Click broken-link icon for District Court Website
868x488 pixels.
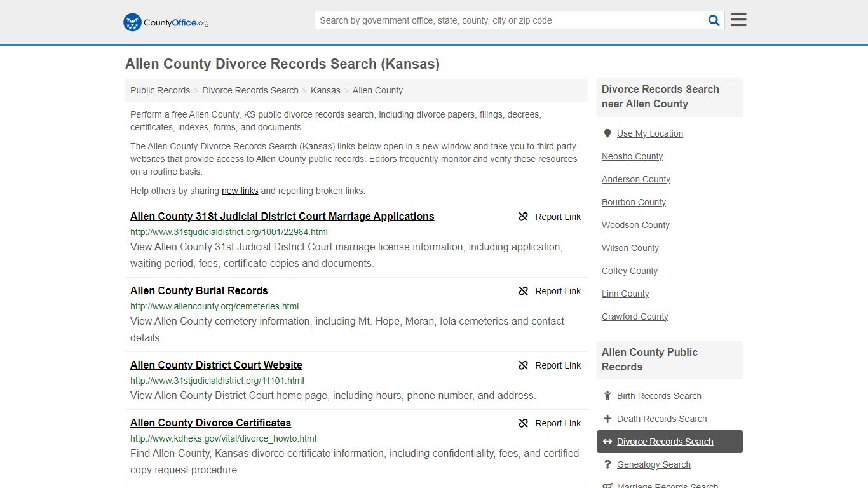(524, 365)
